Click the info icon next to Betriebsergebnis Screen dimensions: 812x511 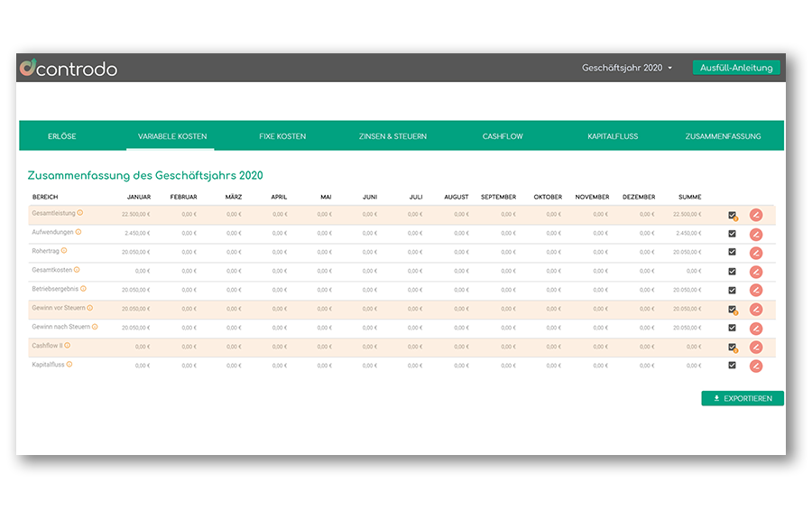pos(83,289)
